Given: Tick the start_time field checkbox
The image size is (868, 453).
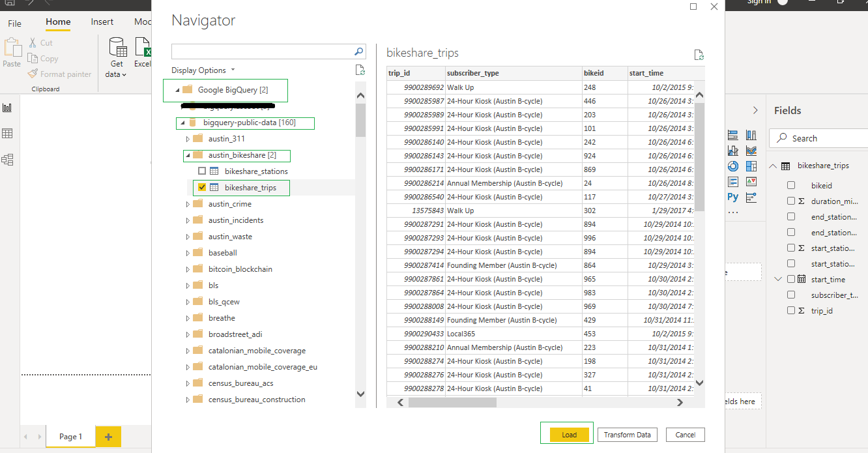Looking at the screenshot, I should coord(791,279).
